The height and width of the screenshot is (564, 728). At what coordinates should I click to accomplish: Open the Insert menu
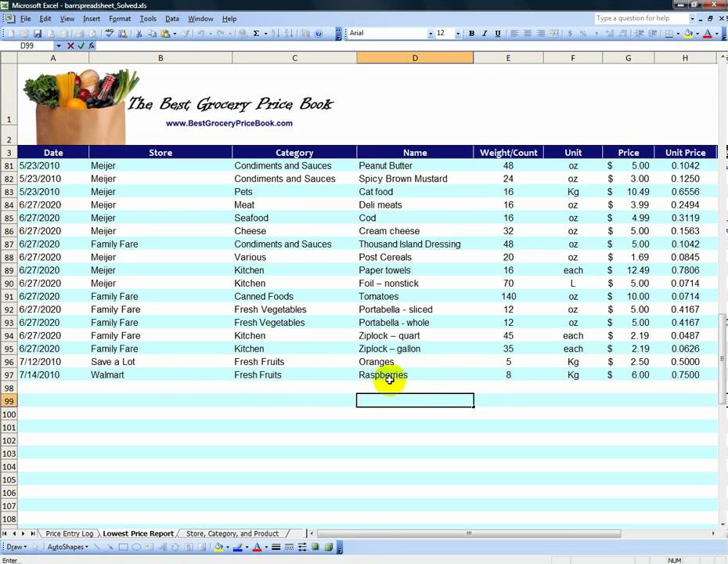(92, 19)
